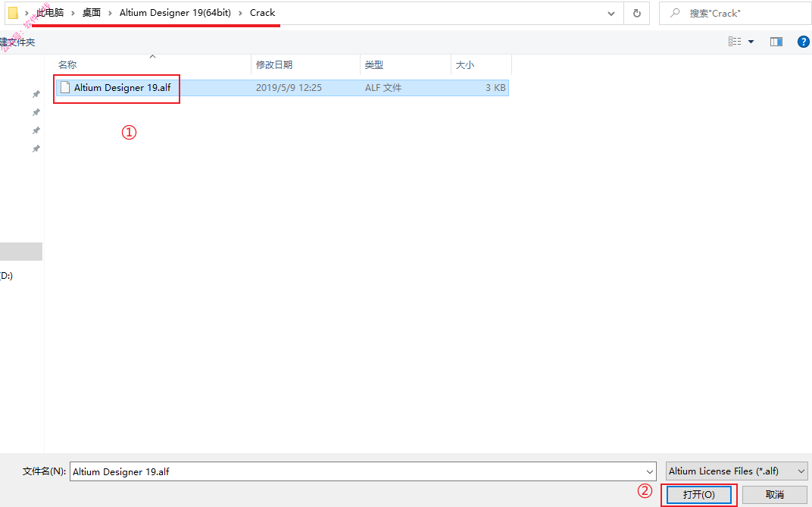812x507 pixels.
Task: Toggle the preview pane icon
Action: [776, 42]
